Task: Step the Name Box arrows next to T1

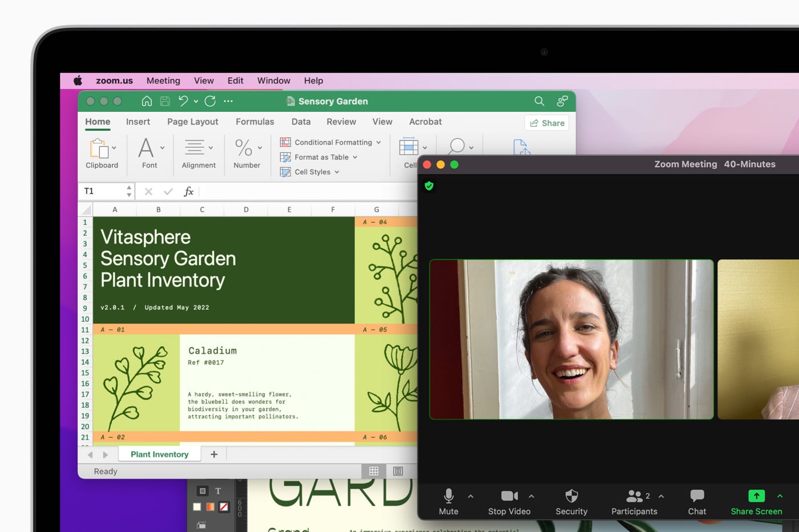Action: tap(129, 191)
